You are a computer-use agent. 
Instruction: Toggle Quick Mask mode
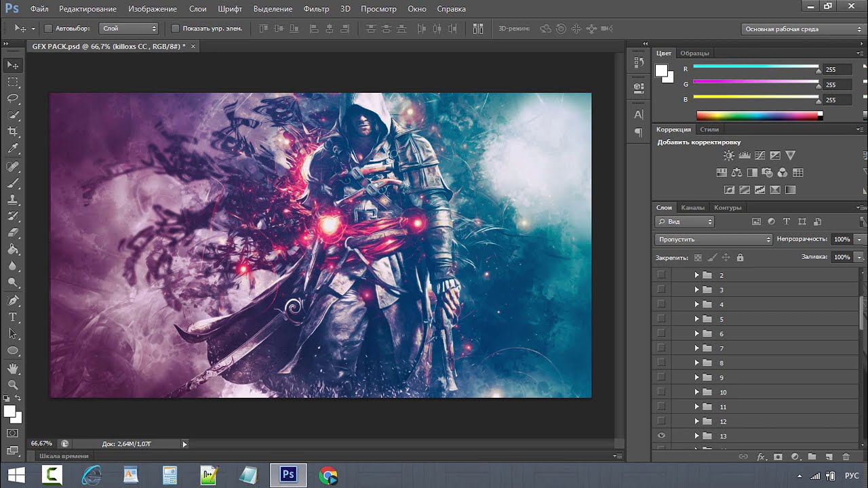[x=13, y=433]
